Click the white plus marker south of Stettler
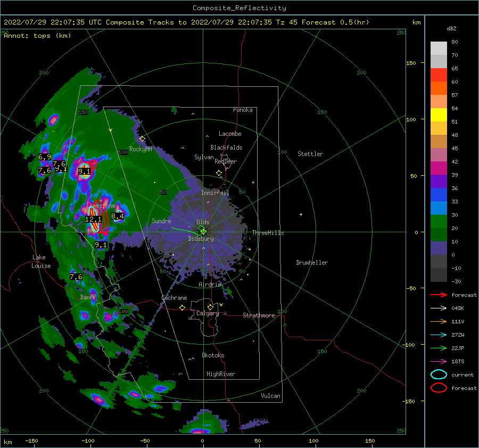 301,214
